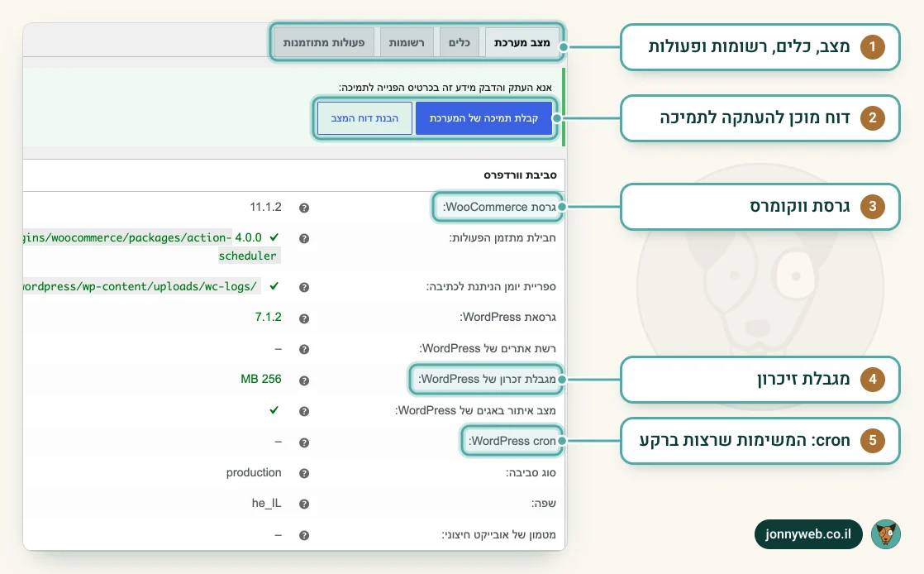
Task: Click the WordPress cron label
Action: click(512, 442)
